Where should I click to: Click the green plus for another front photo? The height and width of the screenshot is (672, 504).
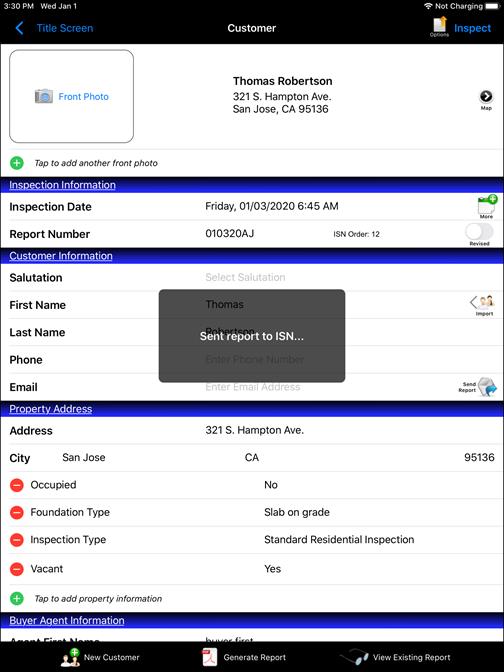tap(17, 163)
